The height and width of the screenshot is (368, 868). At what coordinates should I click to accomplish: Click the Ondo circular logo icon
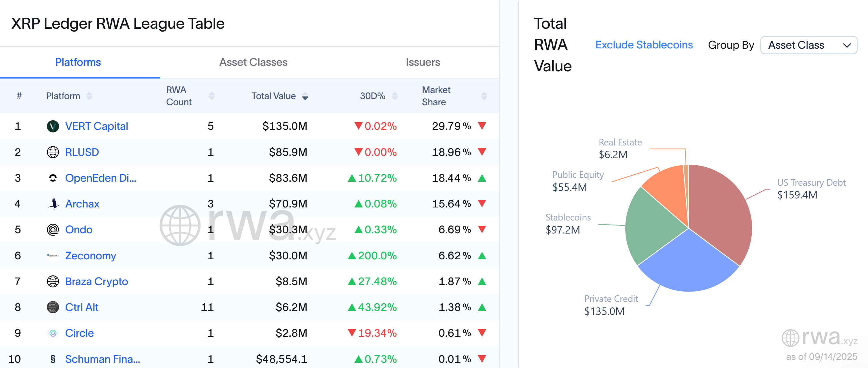coord(53,230)
